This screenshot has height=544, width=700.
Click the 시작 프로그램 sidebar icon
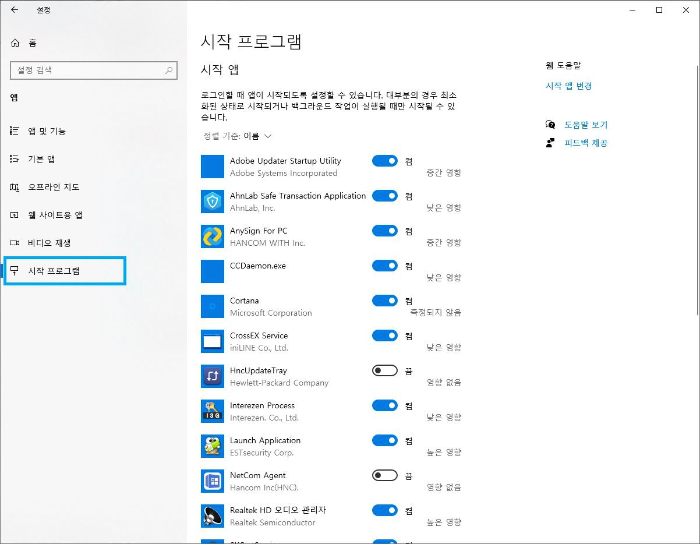pos(14,270)
